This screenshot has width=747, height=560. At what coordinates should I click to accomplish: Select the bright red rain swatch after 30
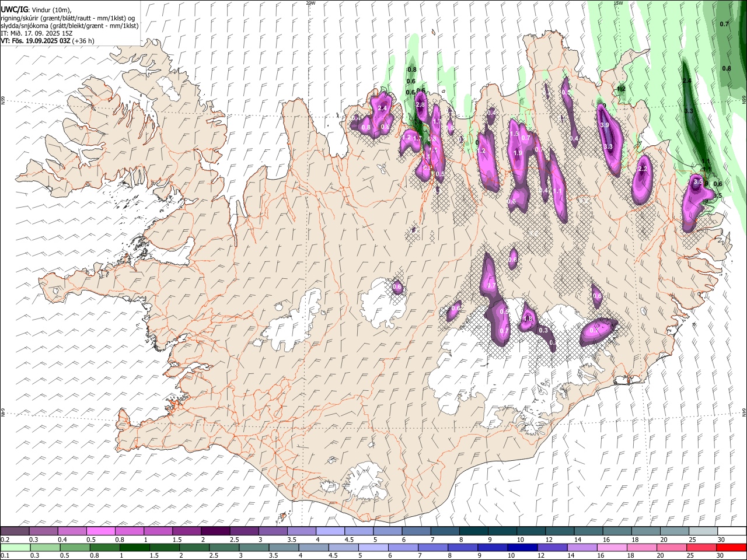tap(731, 547)
